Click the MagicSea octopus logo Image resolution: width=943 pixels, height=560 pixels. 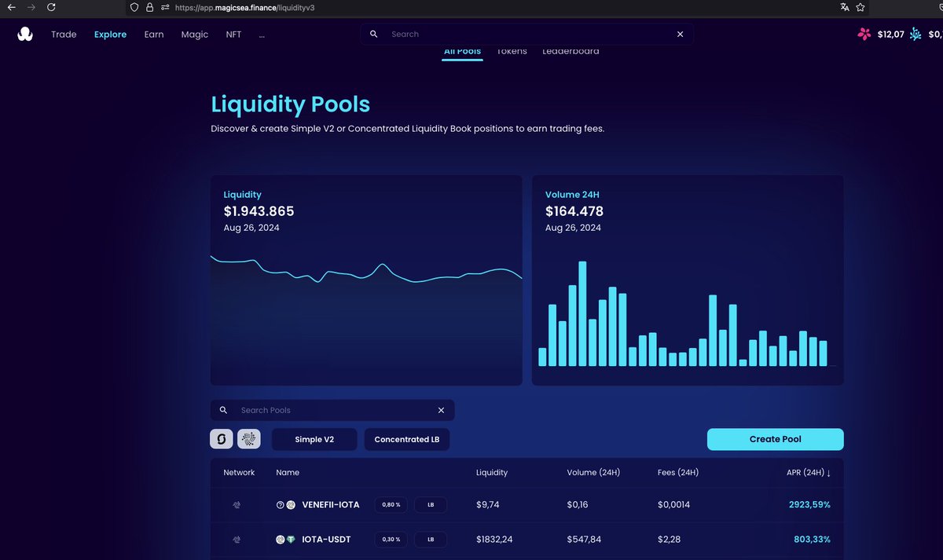click(x=24, y=34)
